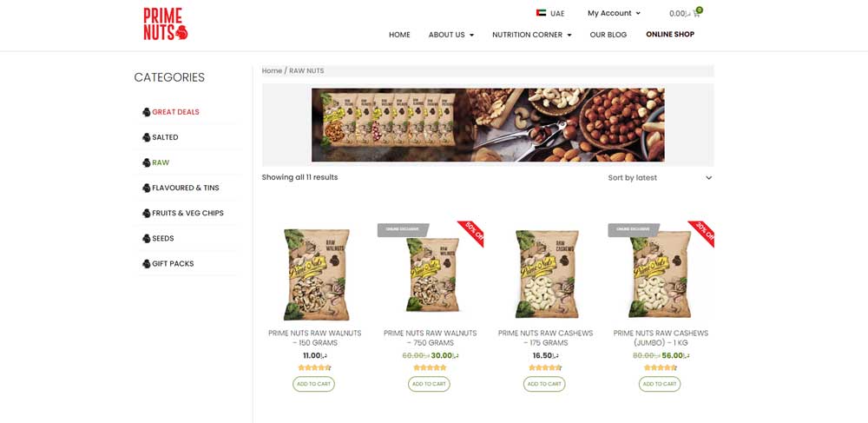Click the Home breadcrumb link
This screenshot has height=423, width=868.
point(272,71)
